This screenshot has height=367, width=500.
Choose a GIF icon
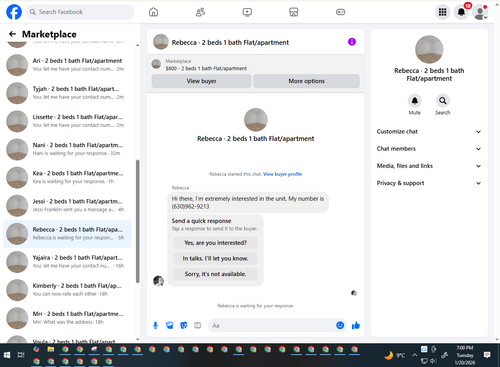[x=198, y=325]
